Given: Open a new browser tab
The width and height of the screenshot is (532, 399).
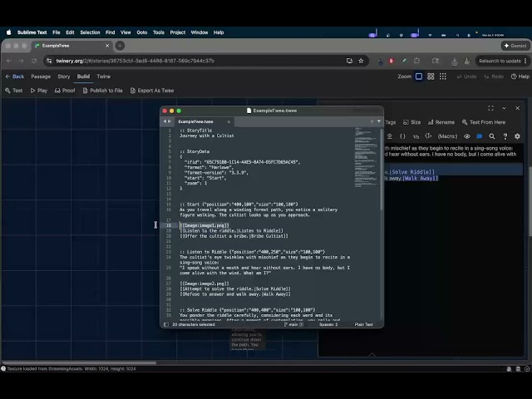Looking at the screenshot, I should [120, 46].
